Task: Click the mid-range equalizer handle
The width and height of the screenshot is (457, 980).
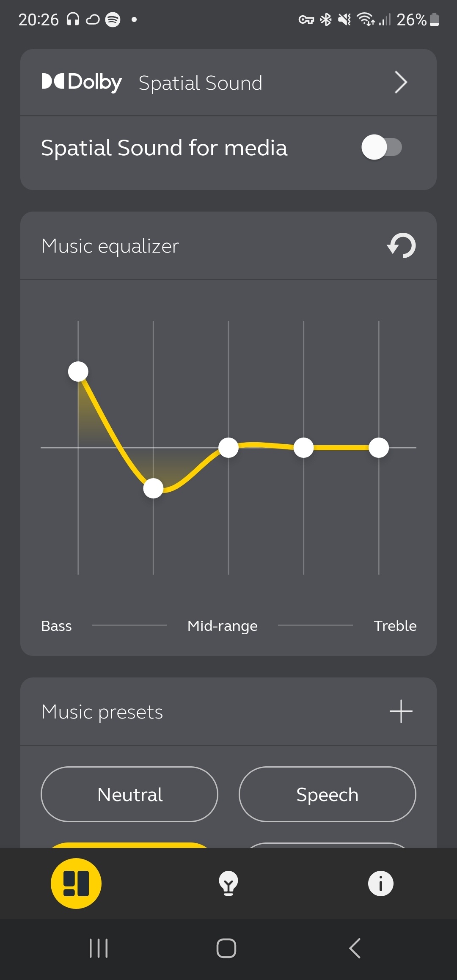Action: click(x=228, y=448)
